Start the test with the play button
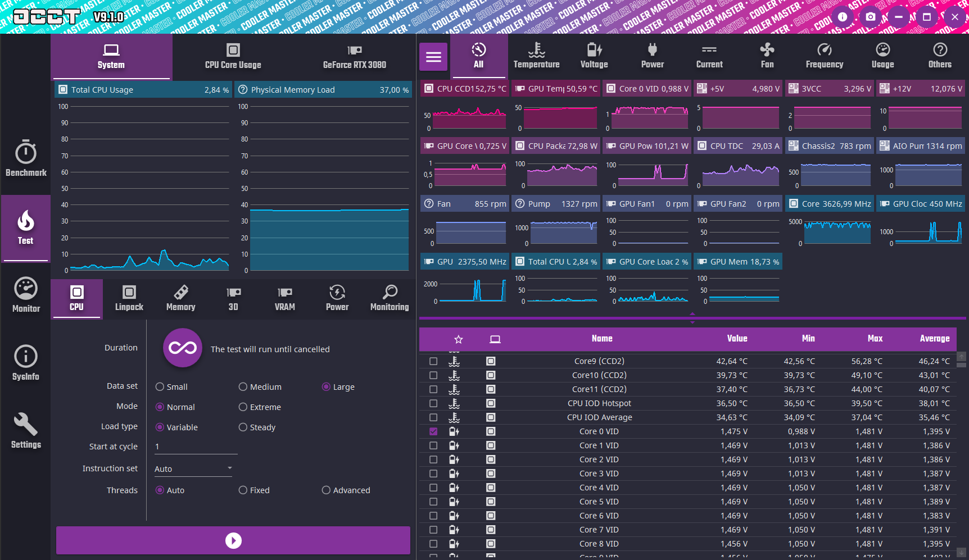The height and width of the screenshot is (560, 969). [233, 540]
